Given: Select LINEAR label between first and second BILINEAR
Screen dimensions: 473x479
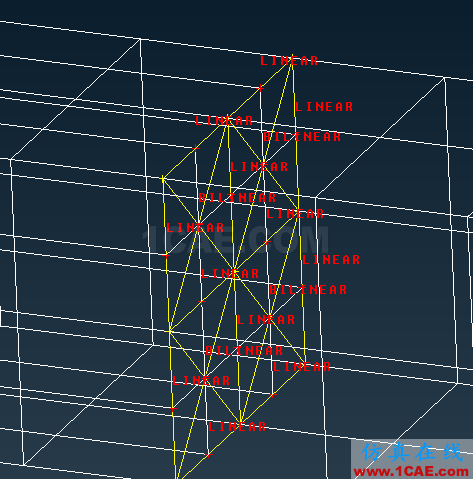Looking at the screenshot, I should tap(259, 167).
